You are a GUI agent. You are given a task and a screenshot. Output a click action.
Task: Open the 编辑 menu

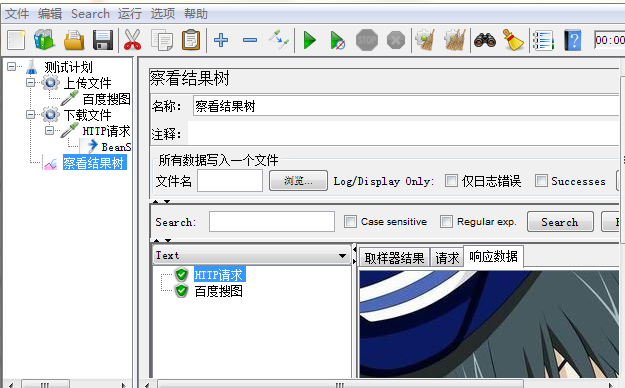(50, 14)
